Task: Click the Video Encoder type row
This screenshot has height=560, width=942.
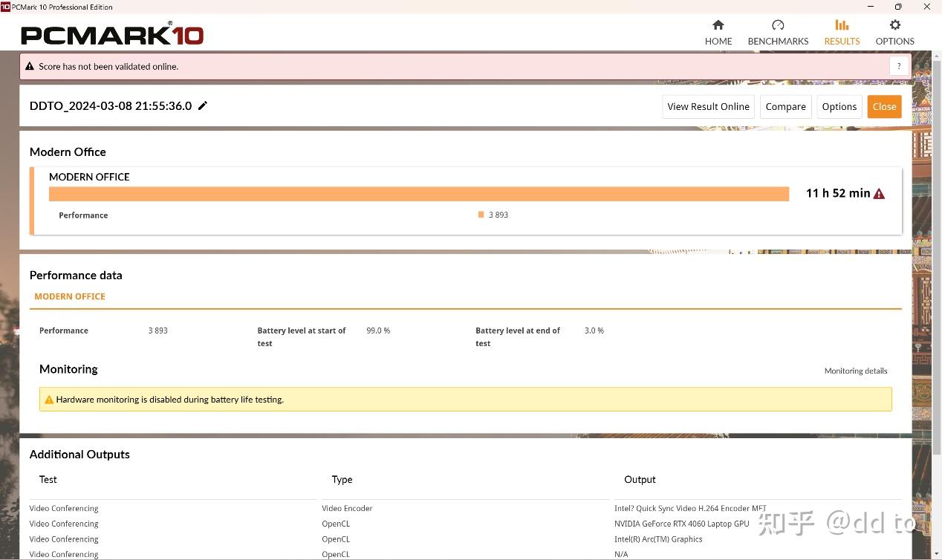Action: click(x=347, y=509)
